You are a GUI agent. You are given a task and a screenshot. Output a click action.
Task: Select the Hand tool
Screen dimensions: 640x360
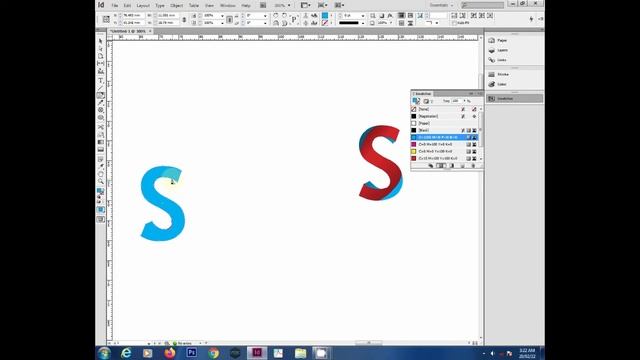pos(100,174)
